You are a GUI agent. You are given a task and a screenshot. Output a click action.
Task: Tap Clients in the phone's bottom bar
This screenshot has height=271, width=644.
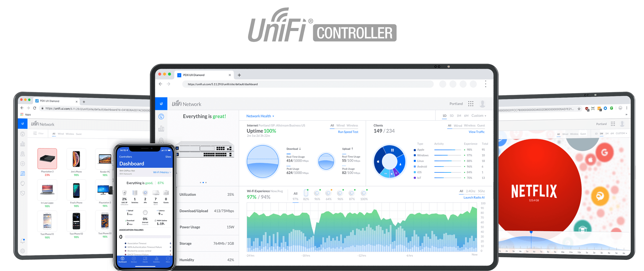[x=145, y=260]
